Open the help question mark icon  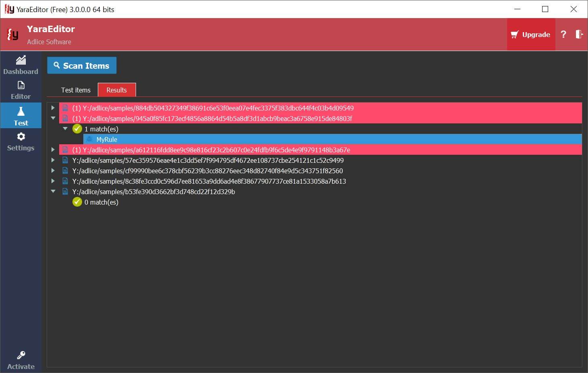pos(563,35)
